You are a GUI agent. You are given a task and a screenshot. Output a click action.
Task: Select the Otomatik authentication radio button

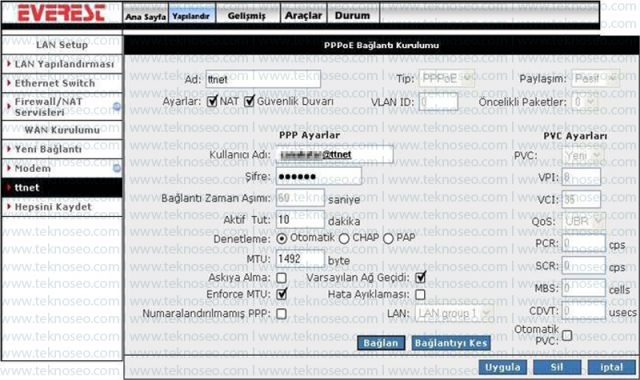pyautogui.click(x=282, y=239)
